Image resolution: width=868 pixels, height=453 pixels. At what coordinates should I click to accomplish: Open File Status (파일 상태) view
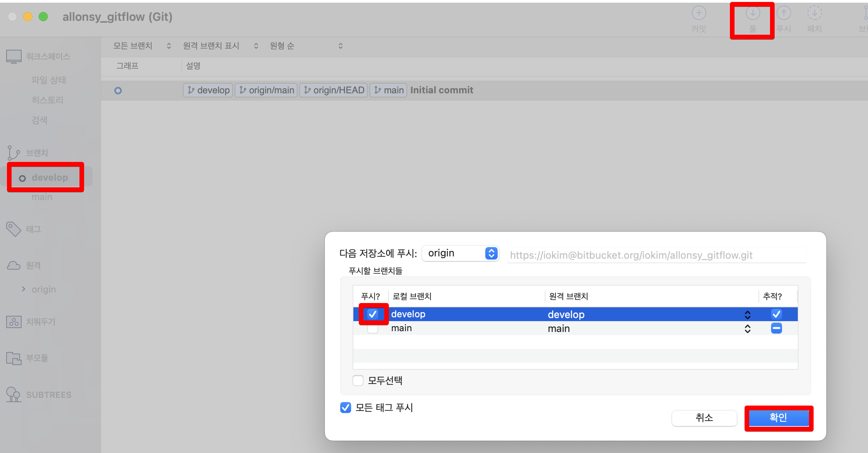(49, 80)
